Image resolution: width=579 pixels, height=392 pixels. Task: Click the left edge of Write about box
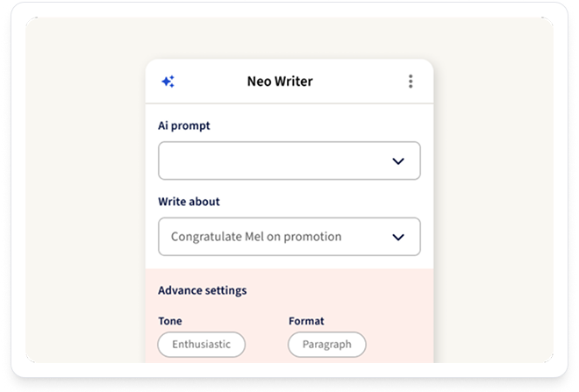click(162, 237)
